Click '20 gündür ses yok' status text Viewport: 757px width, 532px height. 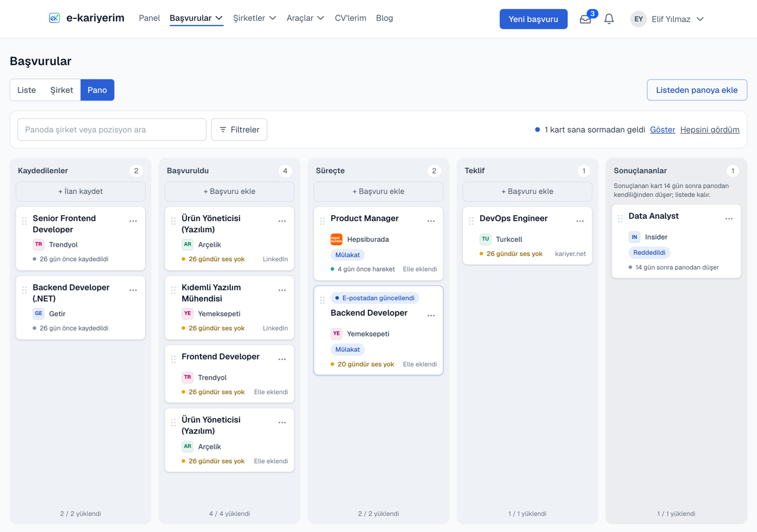pos(365,364)
